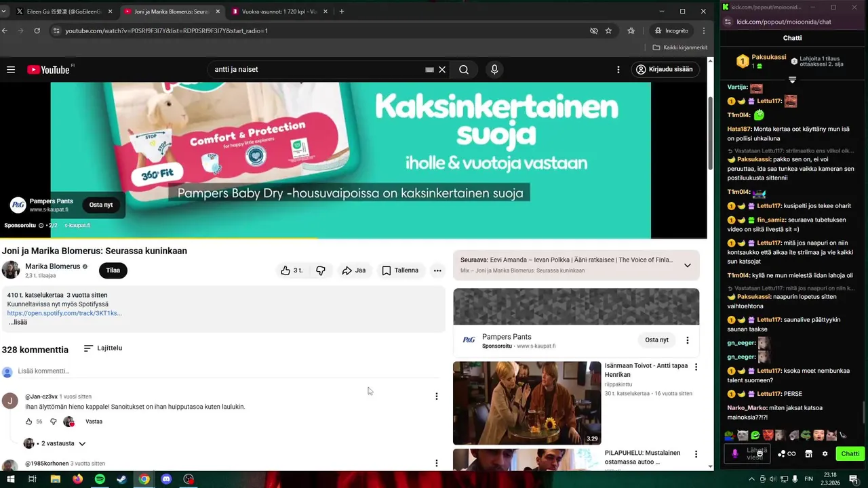Submit search with the magnifier button
868x488 pixels.
[x=464, y=69]
